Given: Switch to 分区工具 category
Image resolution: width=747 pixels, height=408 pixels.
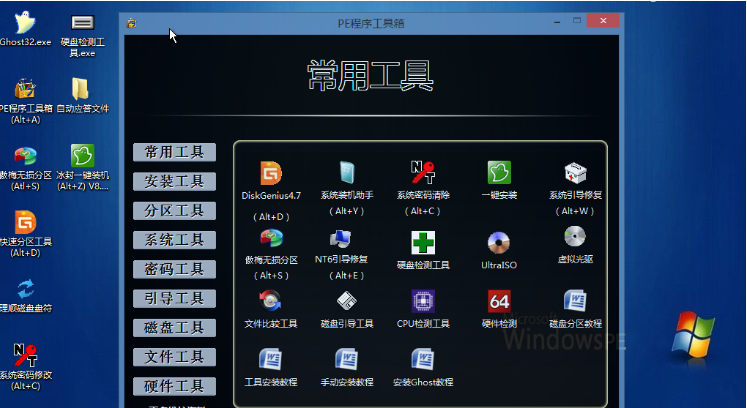Looking at the screenshot, I should [174, 211].
